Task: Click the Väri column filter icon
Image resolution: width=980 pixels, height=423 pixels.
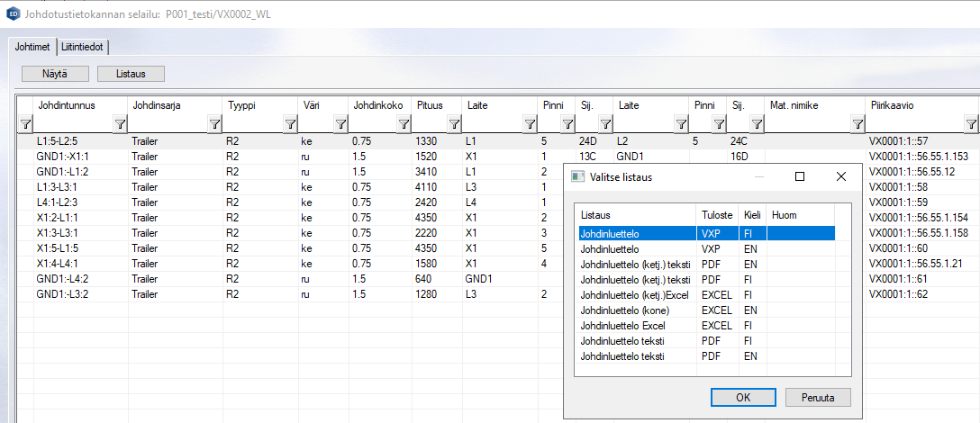Action: (340, 124)
